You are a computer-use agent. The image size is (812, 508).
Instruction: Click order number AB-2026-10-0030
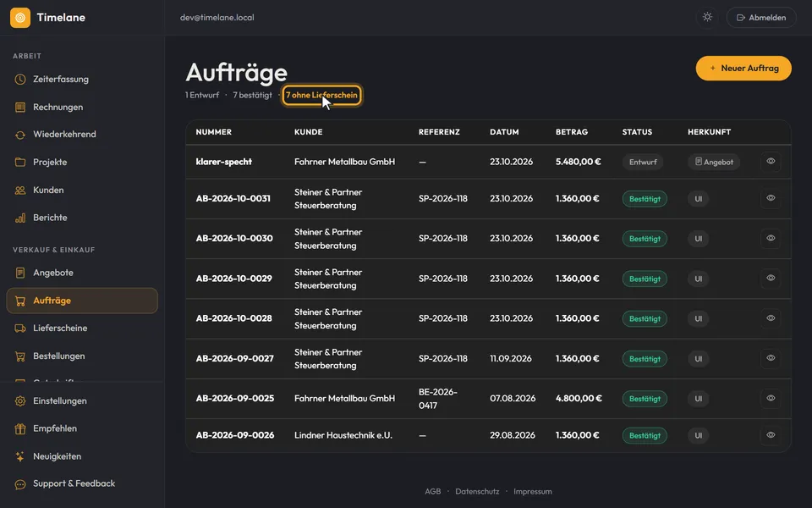pos(234,239)
